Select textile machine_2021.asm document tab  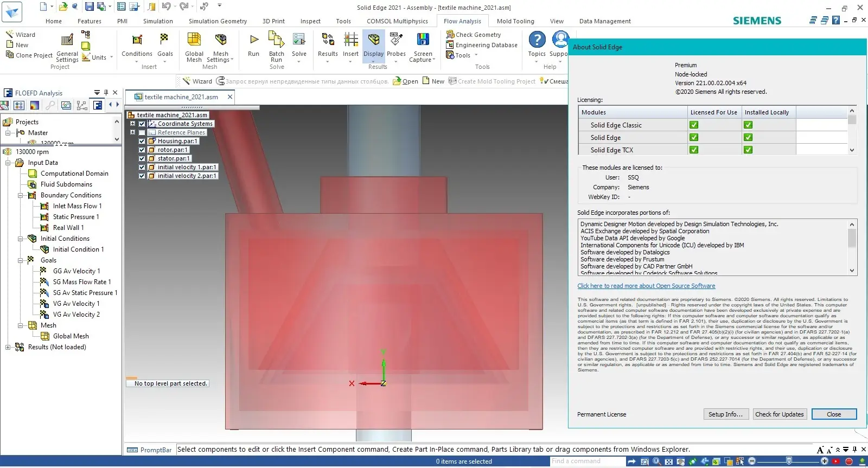click(181, 97)
